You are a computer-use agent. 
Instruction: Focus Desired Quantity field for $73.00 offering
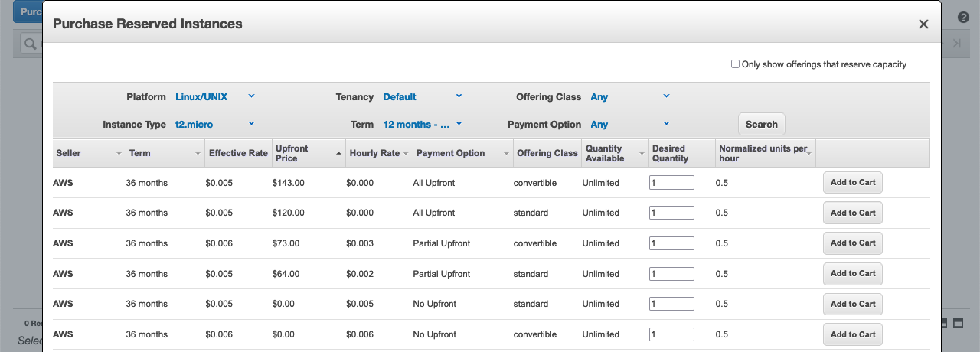click(671, 243)
